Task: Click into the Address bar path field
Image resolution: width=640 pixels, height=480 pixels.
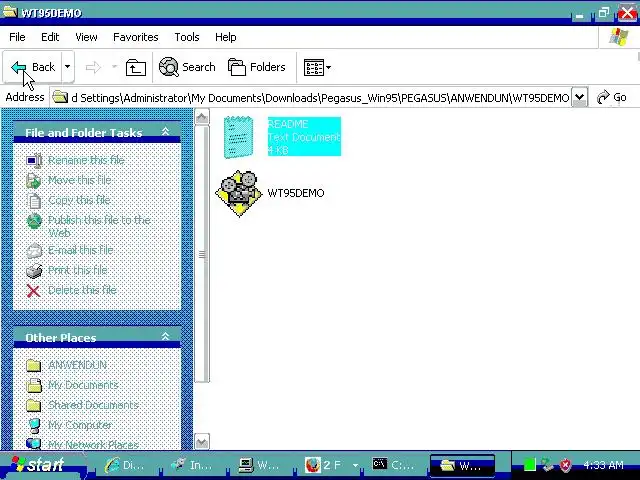Action: [x=310, y=98]
